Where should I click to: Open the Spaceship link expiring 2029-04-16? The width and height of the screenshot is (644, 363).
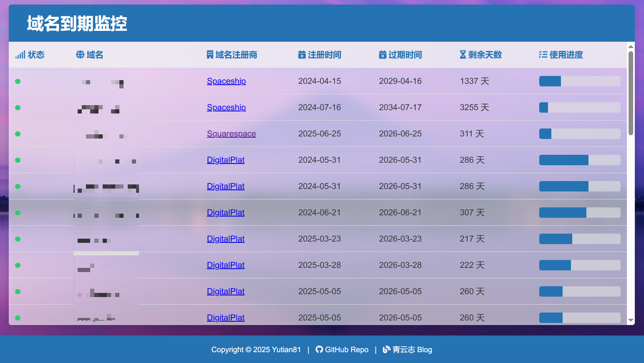tap(226, 81)
